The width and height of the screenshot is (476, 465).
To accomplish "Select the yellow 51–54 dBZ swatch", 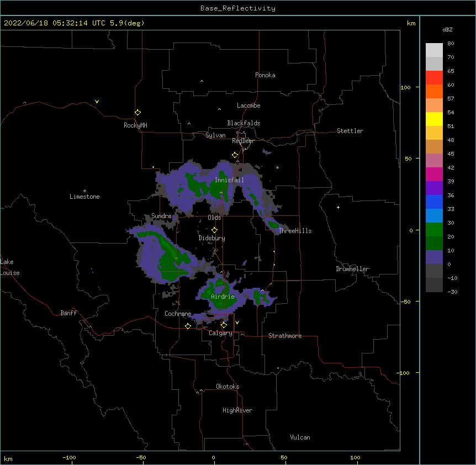I will click(x=434, y=119).
